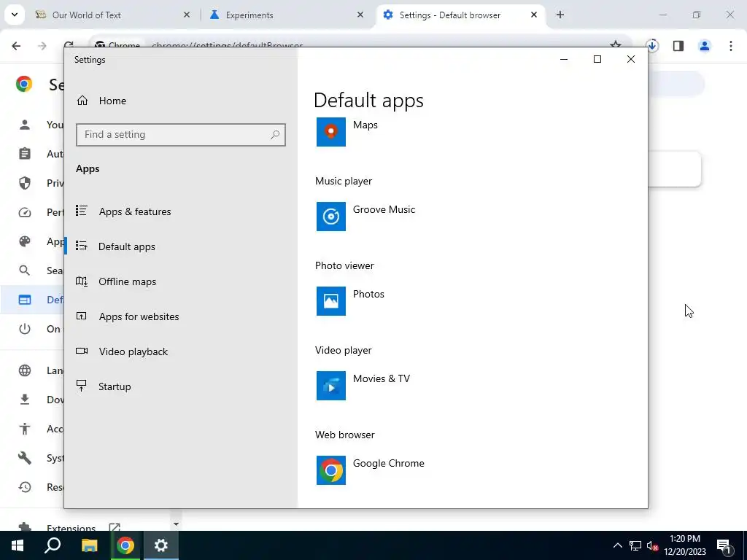
Task: Show hidden system tray icons
Action: pyautogui.click(x=617, y=545)
